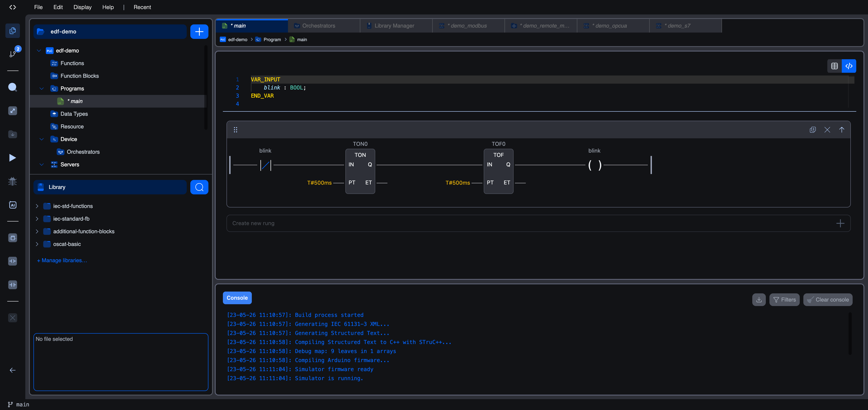Collapse the Programs tree node
The image size is (868, 410).
click(41, 89)
